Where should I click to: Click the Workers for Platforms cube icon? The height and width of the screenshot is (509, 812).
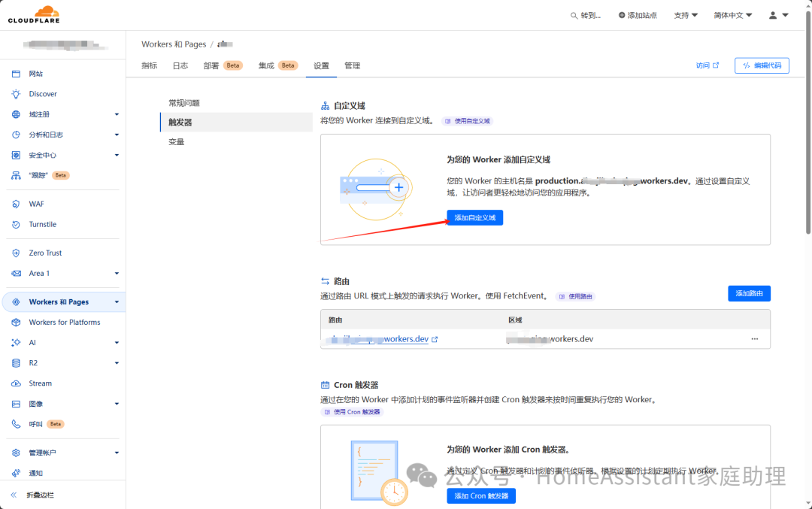(16, 322)
